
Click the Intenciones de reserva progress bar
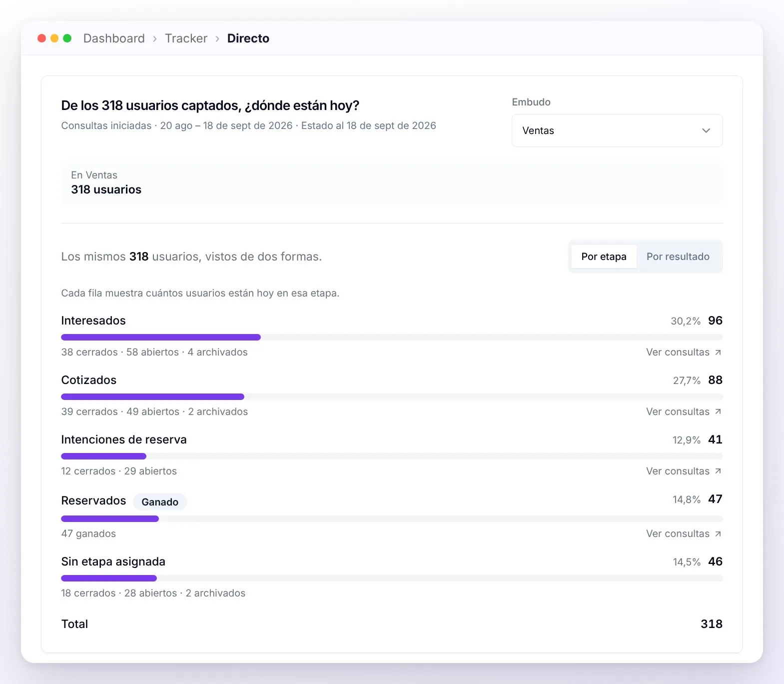click(x=392, y=456)
